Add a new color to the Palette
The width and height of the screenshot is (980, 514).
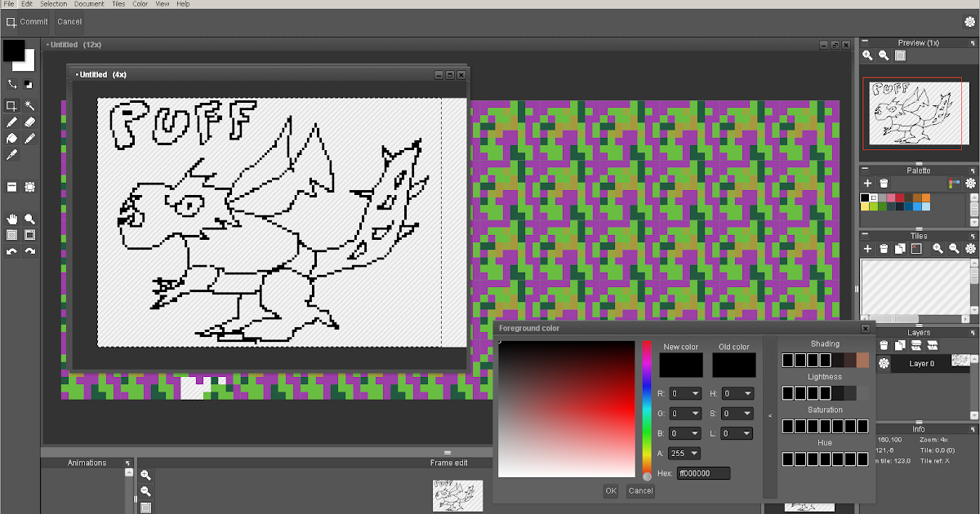tap(868, 184)
